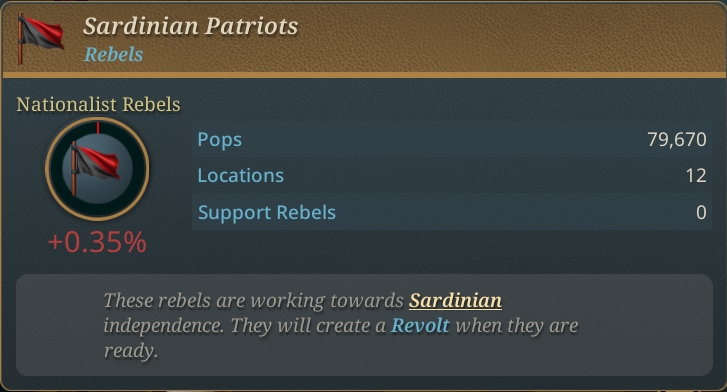
Task: Click the flagpole of the header flag
Action: (20, 39)
